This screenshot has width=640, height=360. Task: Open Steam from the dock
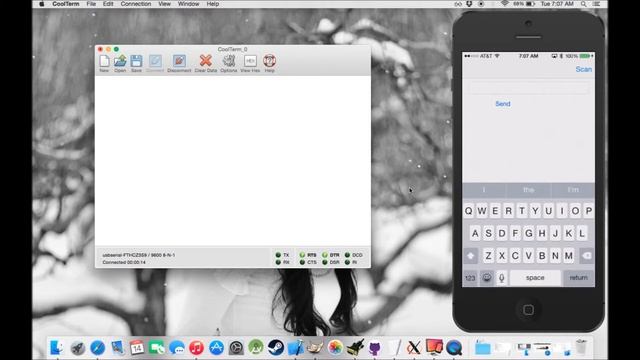[x=276, y=348]
